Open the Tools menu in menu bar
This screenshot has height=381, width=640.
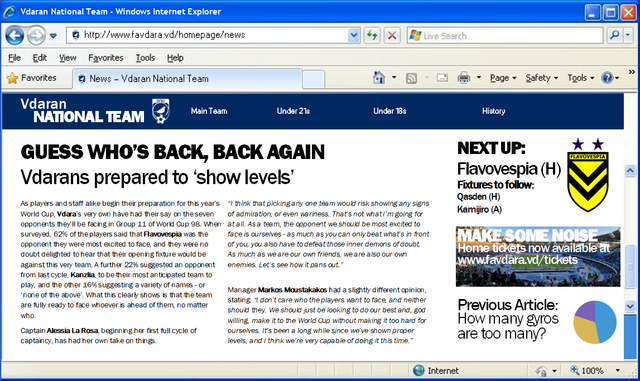[145, 58]
